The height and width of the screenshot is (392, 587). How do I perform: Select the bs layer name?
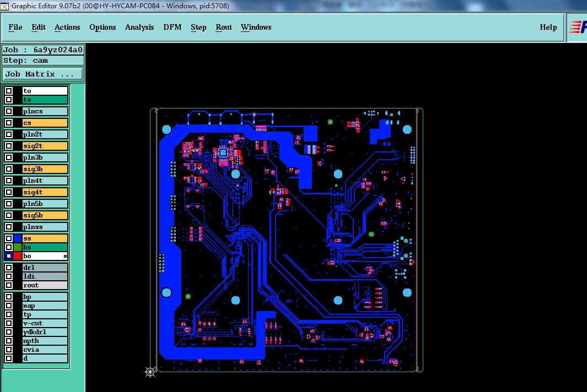tap(45, 247)
